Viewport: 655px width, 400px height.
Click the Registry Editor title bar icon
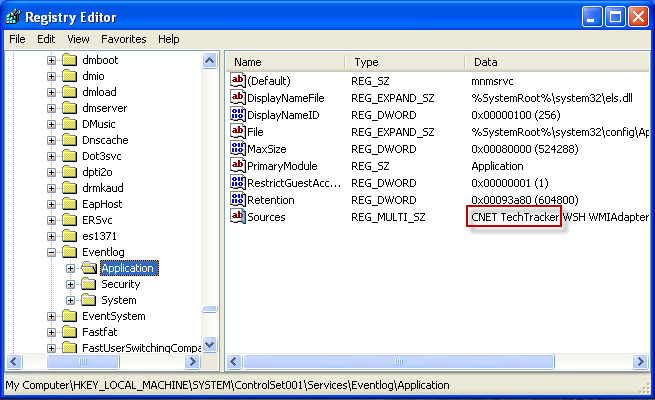13,17
